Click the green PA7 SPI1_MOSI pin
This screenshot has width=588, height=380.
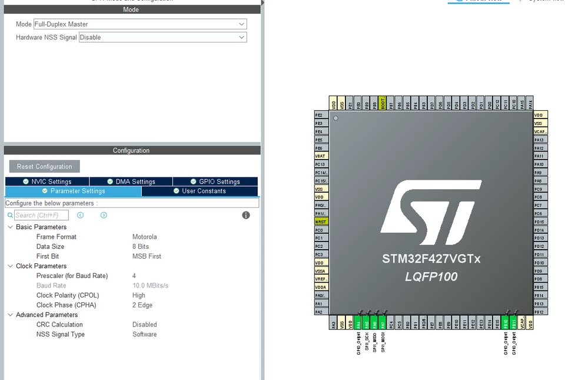click(383, 322)
